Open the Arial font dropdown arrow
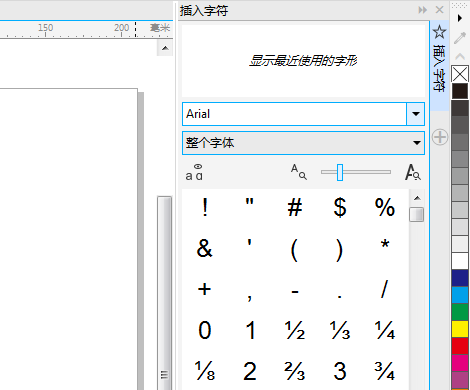Viewport: 470px width, 390px height. tap(415, 114)
